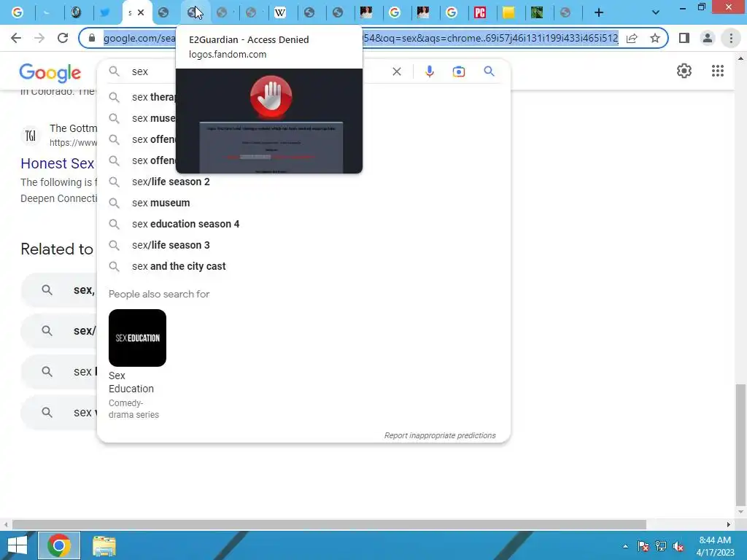The width and height of the screenshot is (747, 560).
Task: Click the horizontal scrollbar thumb
Action: tap(329, 524)
